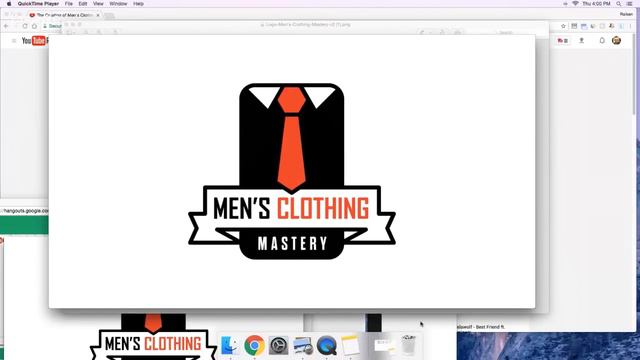Click the Chrome profile name button
This screenshot has width=640, height=360.
point(626,14)
